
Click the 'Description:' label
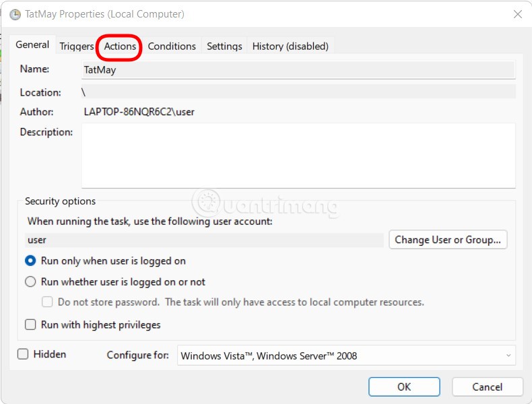46,132
